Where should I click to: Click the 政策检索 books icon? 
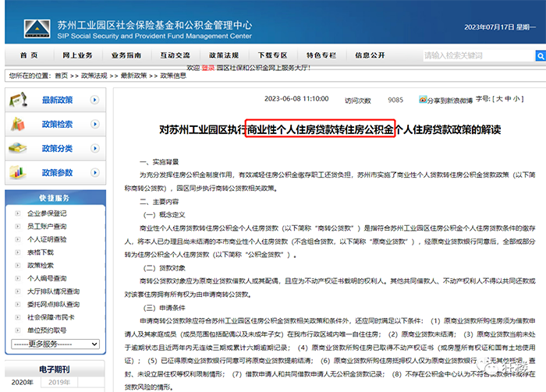pyautogui.click(x=18, y=124)
